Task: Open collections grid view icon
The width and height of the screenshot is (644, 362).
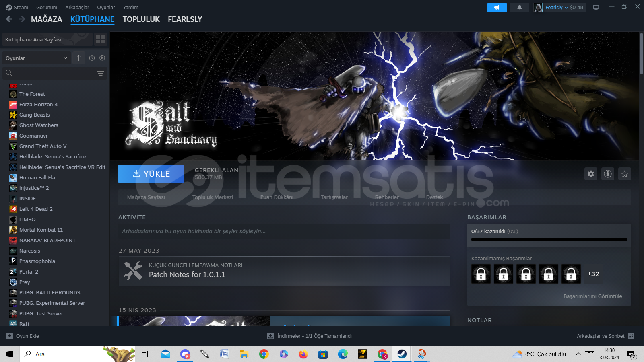Action: pos(101,39)
